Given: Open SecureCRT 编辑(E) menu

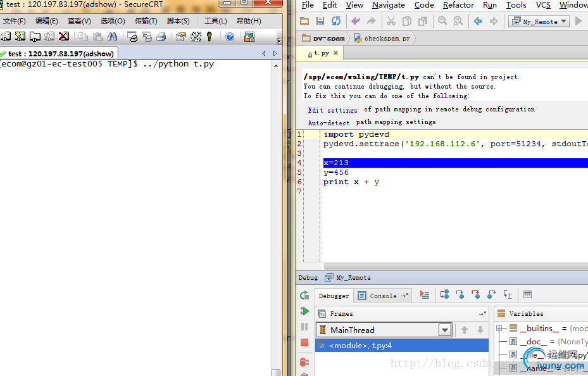Looking at the screenshot, I should point(46,21).
